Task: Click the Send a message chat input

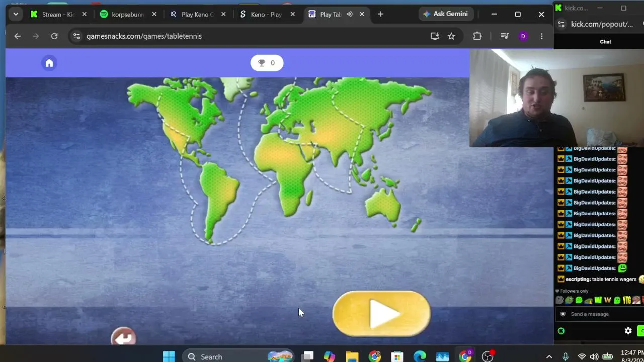Action: click(599, 314)
